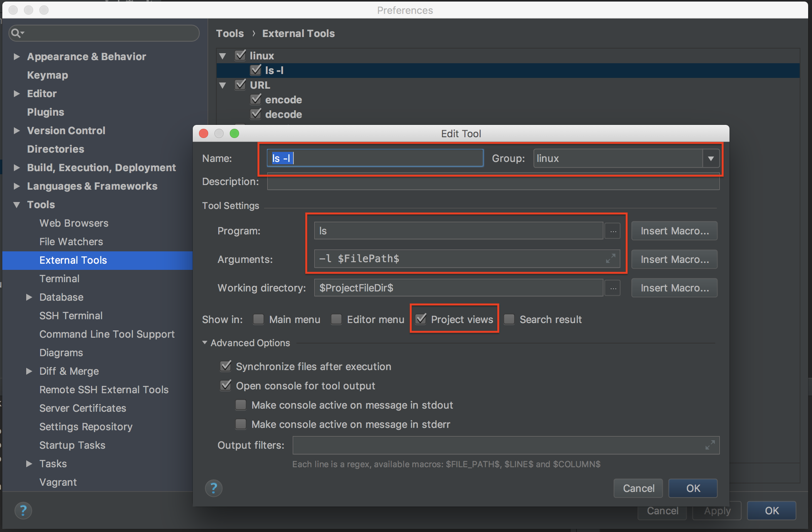This screenshot has width=812, height=532.
Task: Select Terminal in the Tools sidebar
Action: pyautogui.click(x=60, y=278)
